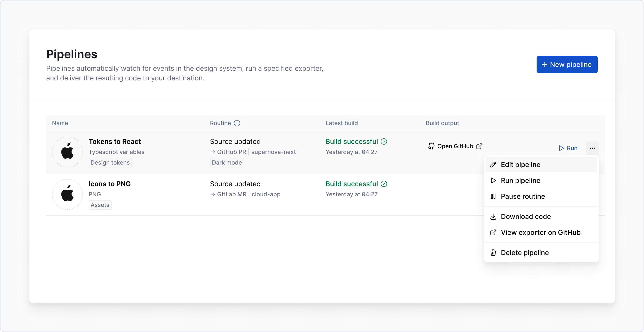Select Delete pipeline option
The image size is (644, 332).
tap(525, 253)
